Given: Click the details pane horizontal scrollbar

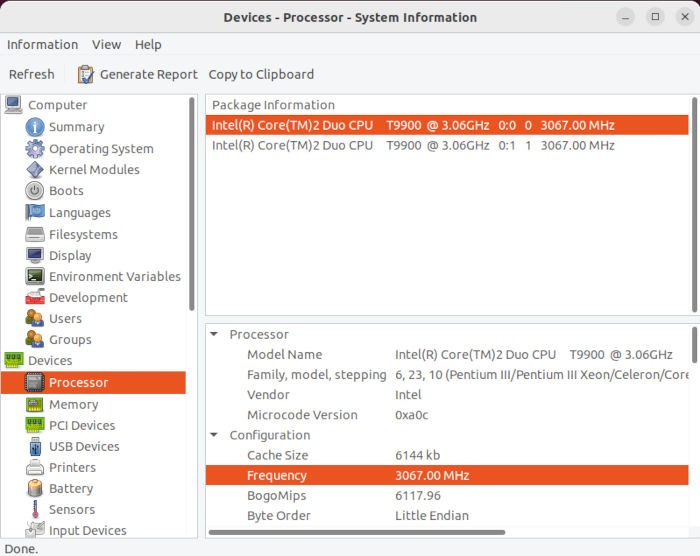Looking at the screenshot, I should point(357,532).
